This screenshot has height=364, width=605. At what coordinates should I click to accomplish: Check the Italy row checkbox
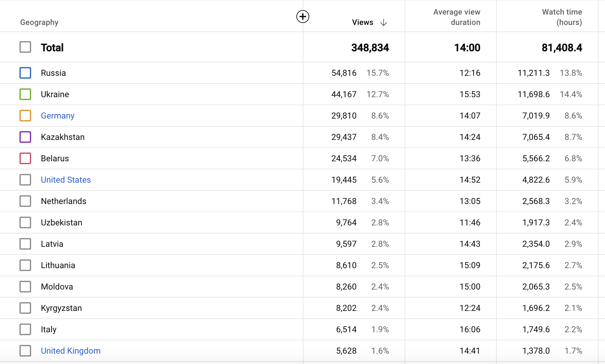click(25, 329)
